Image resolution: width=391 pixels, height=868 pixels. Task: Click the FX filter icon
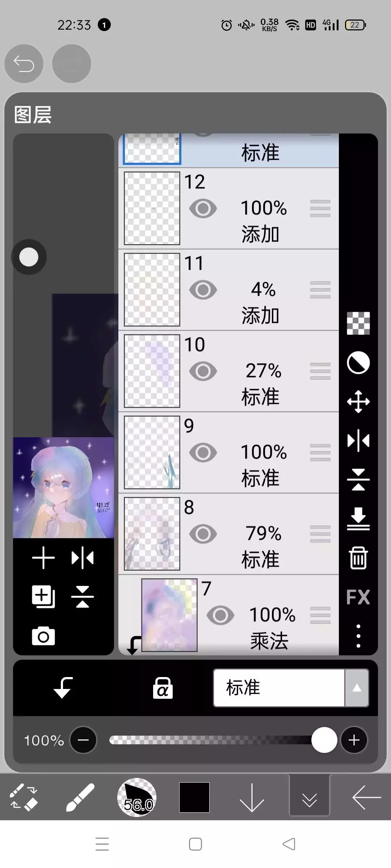(x=358, y=597)
